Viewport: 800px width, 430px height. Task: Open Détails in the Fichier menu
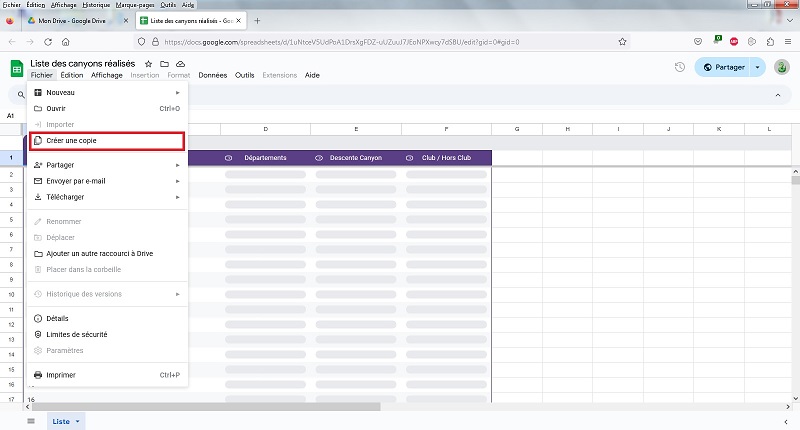(x=107, y=318)
